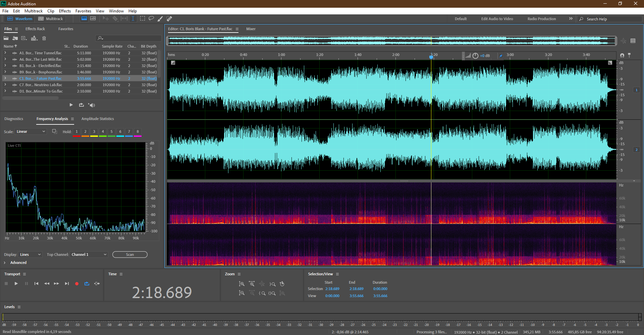
Task: Delete selected file with trash icon
Action: click(x=44, y=38)
